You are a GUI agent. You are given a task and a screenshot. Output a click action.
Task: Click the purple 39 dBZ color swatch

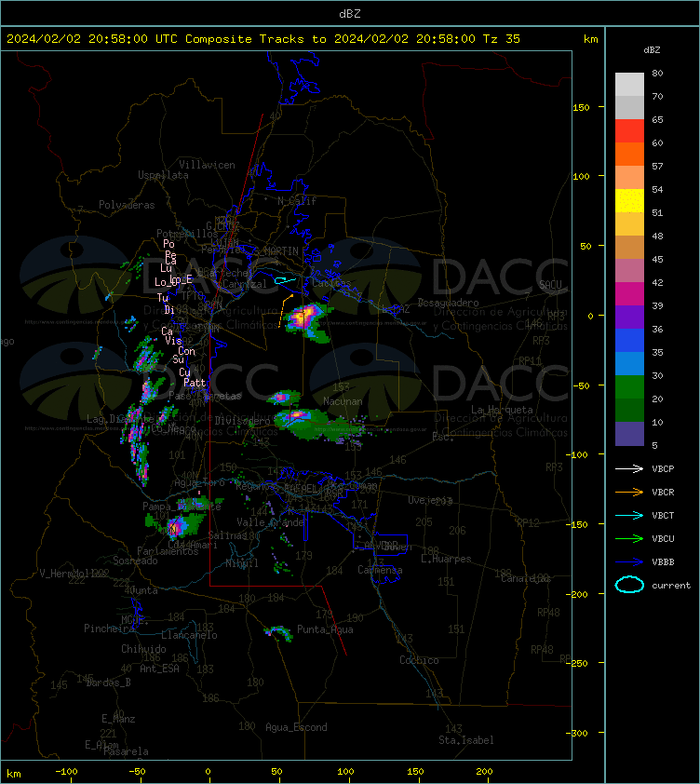tap(629, 317)
